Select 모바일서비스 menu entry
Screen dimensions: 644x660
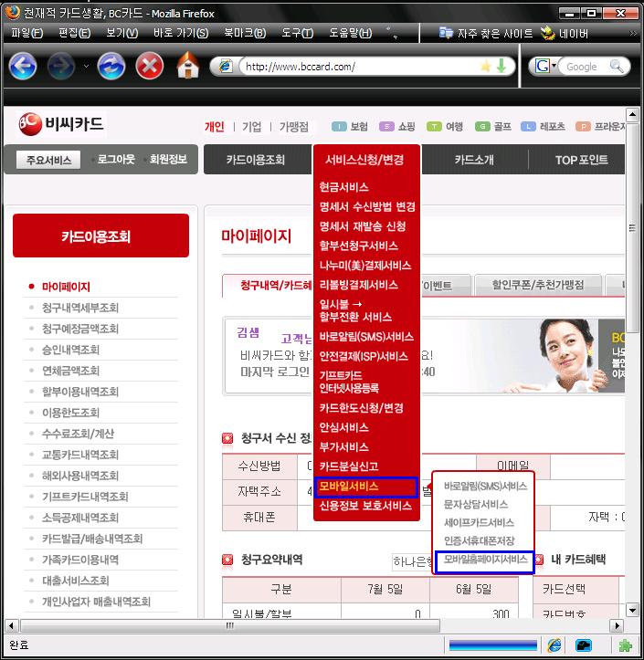(x=365, y=487)
